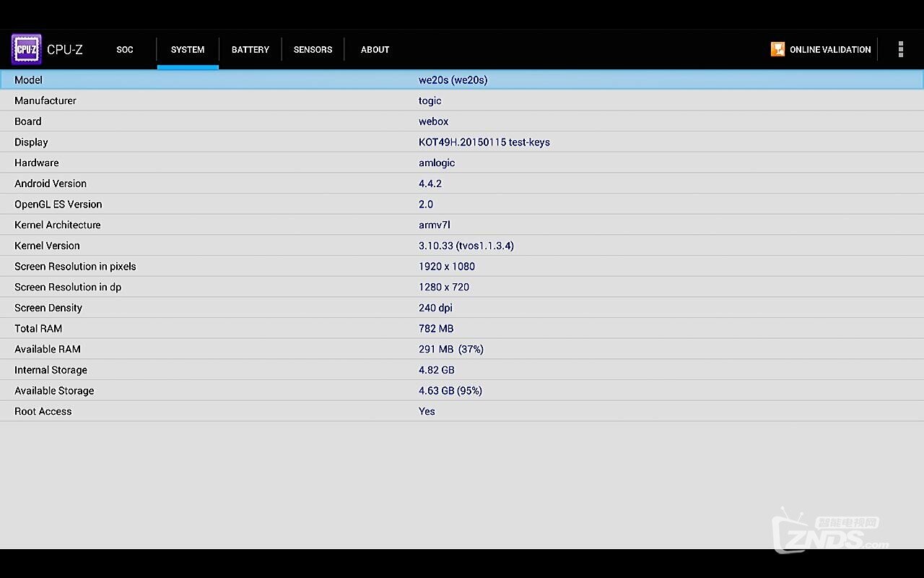Open the three-dot overflow menu

point(900,49)
